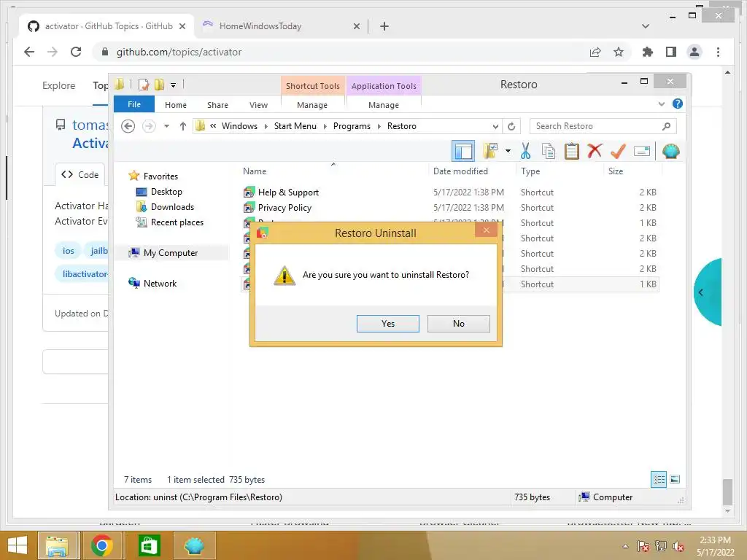Open the Share ribbon tab

(217, 105)
